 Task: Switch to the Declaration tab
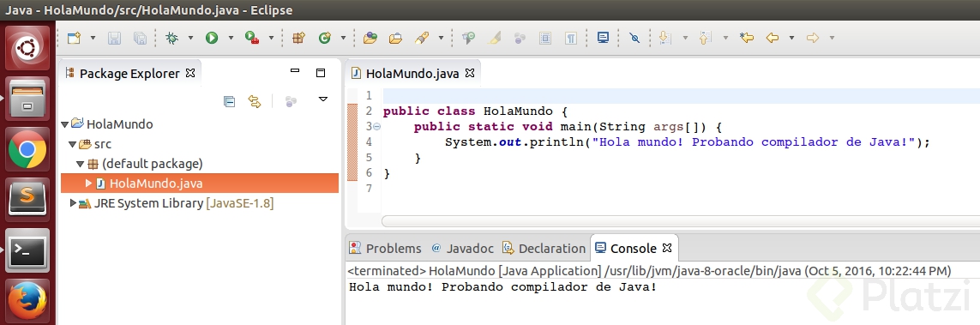(544, 248)
